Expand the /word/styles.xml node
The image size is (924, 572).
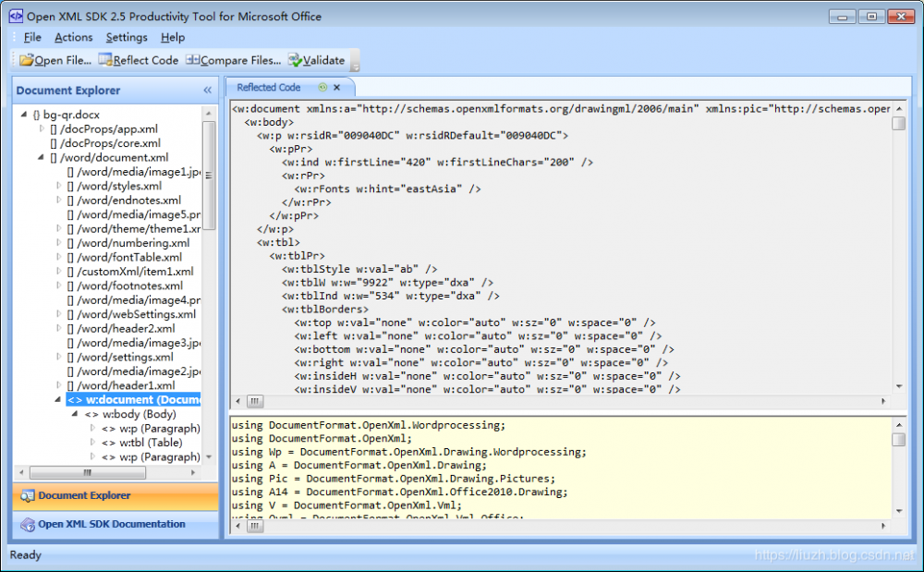click(x=58, y=186)
